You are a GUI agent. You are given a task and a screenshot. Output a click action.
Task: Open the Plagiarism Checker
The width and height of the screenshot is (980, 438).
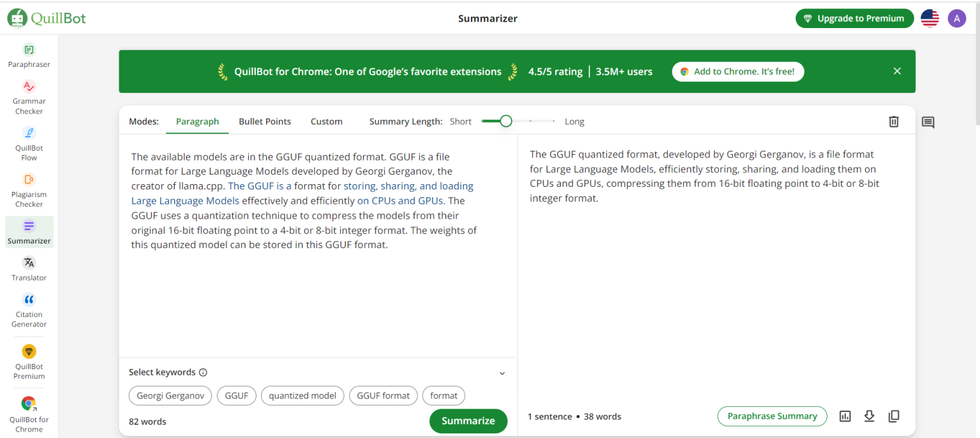pyautogui.click(x=29, y=189)
